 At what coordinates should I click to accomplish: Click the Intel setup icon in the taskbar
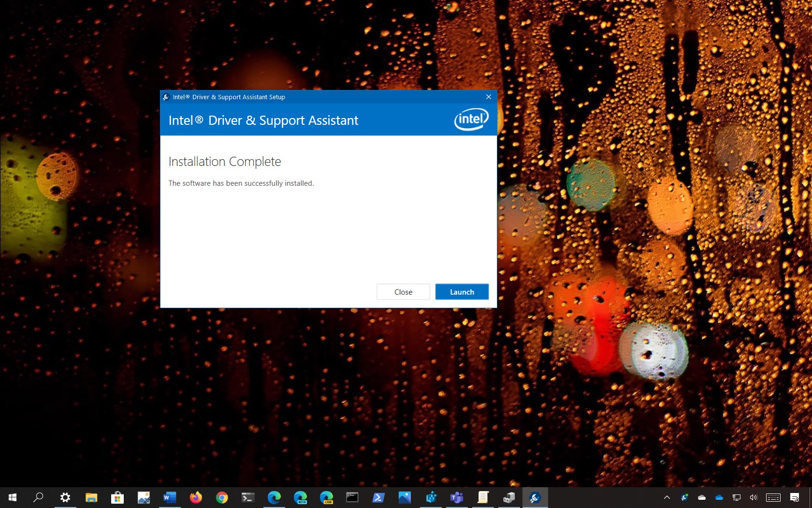[x=535, y=497]
